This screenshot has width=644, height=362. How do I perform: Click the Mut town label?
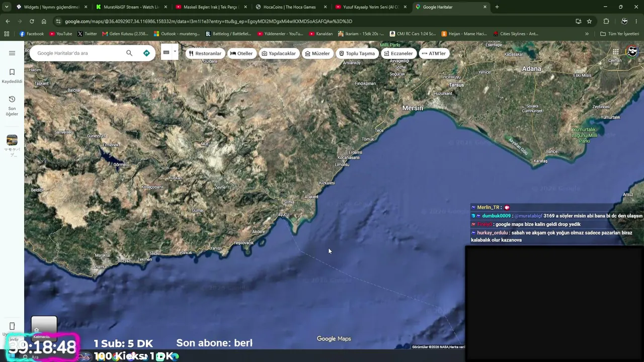tap(204, 144)
